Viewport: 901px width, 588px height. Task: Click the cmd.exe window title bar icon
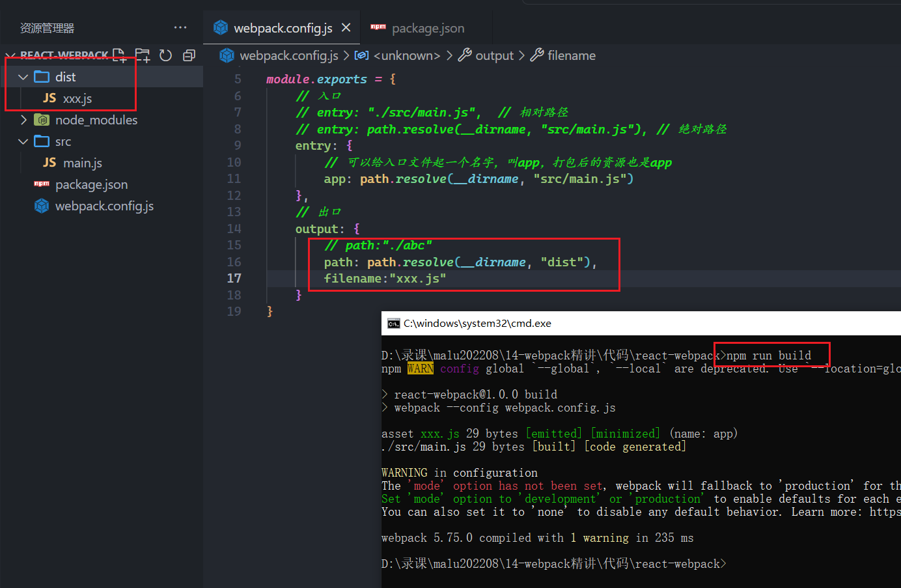pos(393,324)
